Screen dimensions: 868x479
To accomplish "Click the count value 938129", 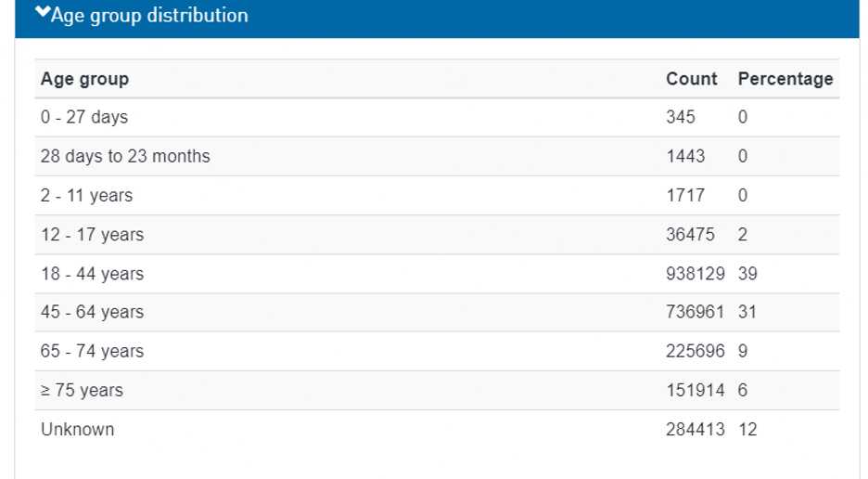I will (696, 274).
